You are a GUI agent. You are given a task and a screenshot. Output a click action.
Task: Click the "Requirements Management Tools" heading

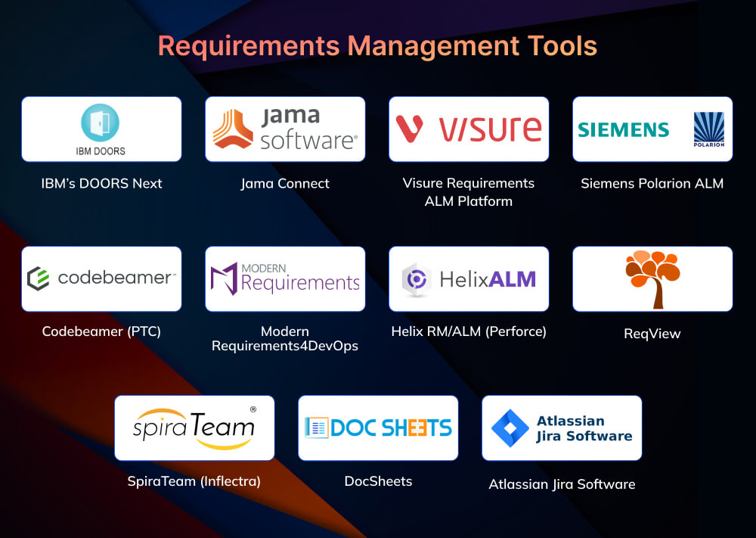tap(377, 45)
